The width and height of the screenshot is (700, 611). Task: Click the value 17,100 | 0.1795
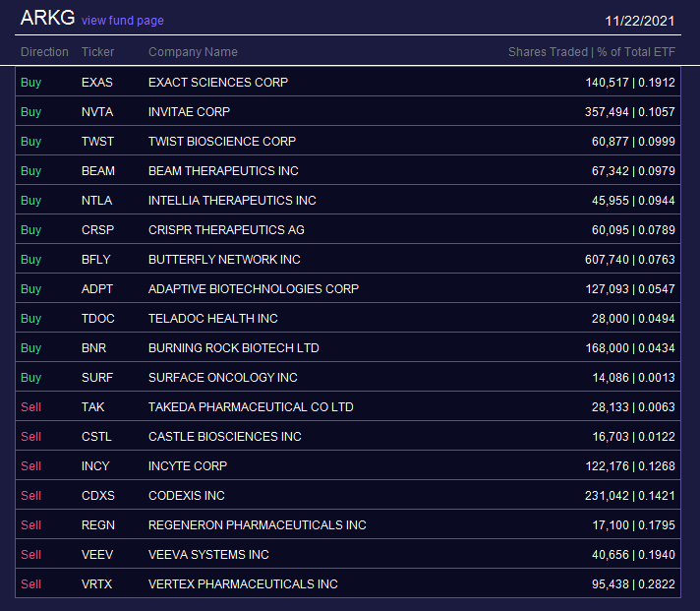pos(633,524)
